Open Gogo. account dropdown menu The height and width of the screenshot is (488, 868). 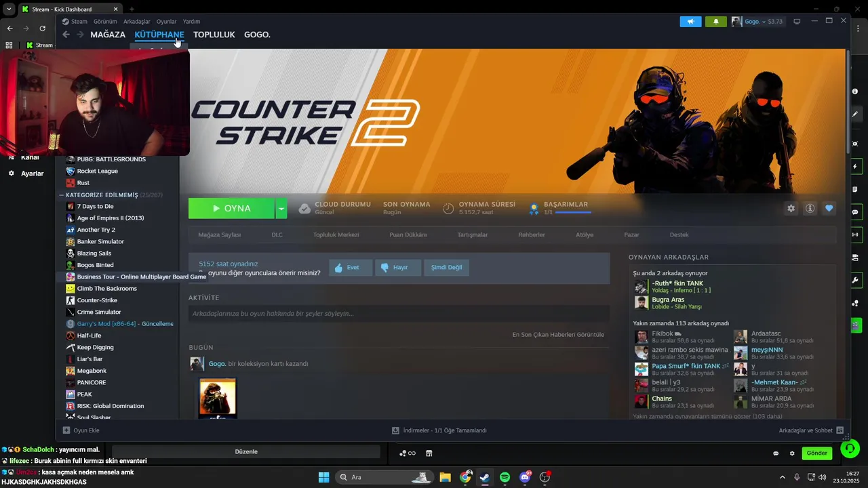[x=757, y=22]
